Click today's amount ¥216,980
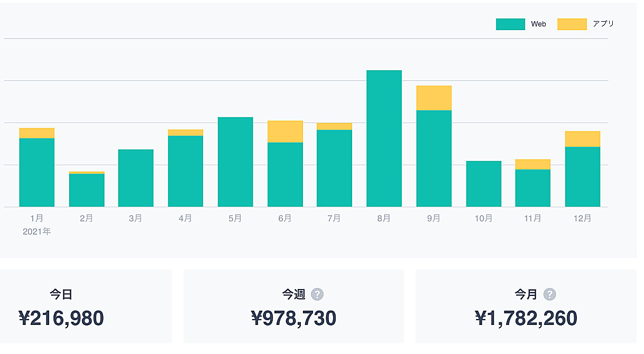 click(x=61, y=318)
